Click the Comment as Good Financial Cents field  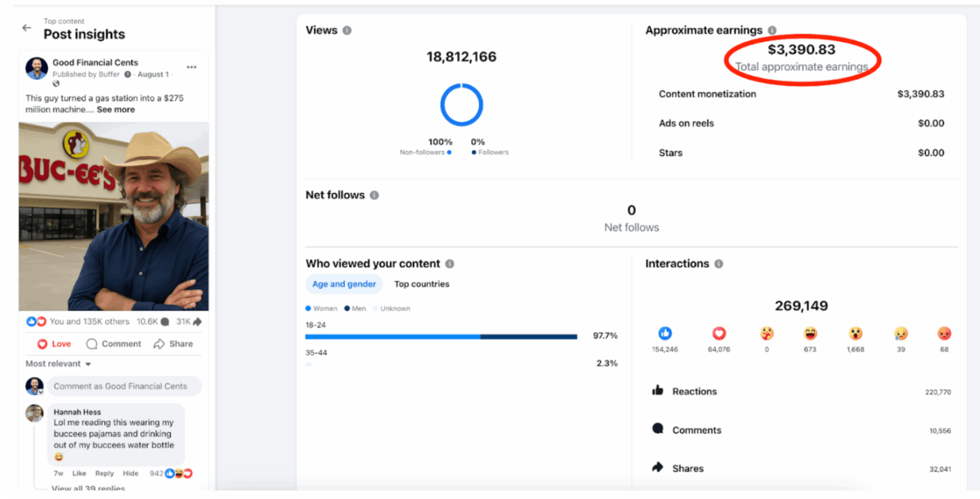click(123, 386)
